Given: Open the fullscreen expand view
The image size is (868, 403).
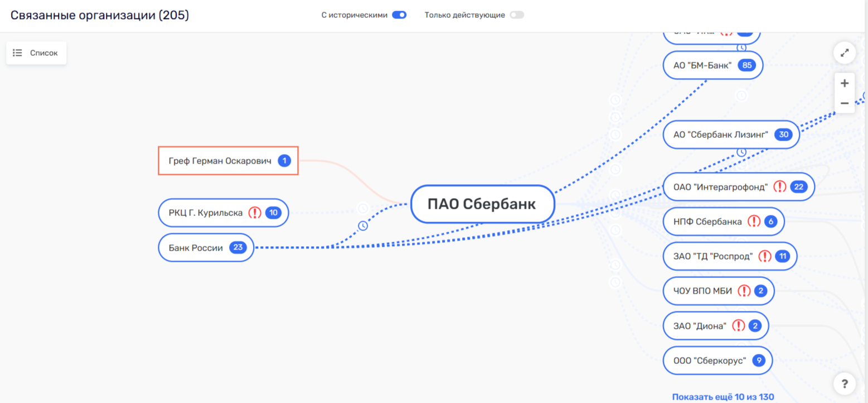Looking at the screenshot, I should (x=845, y=53).
